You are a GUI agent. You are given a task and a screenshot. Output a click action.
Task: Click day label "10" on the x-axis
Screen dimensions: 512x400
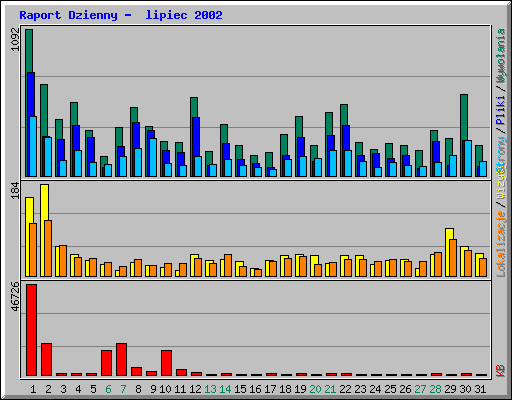click(165, 389)
